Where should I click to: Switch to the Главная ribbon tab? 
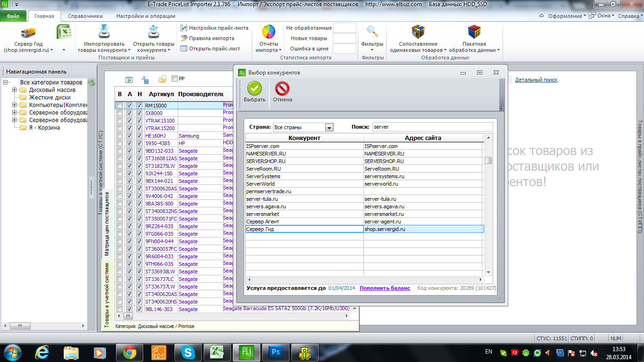point(44,16)
